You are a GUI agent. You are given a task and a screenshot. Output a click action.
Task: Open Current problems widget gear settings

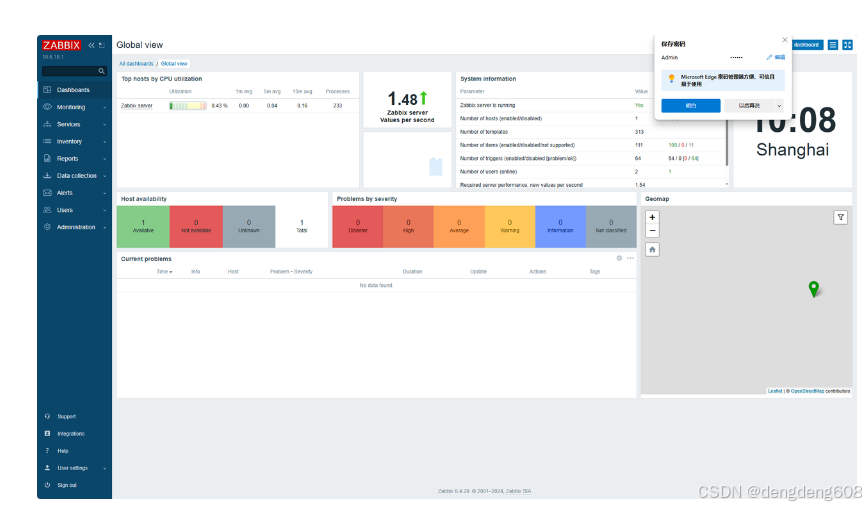(x=619, y=258)
